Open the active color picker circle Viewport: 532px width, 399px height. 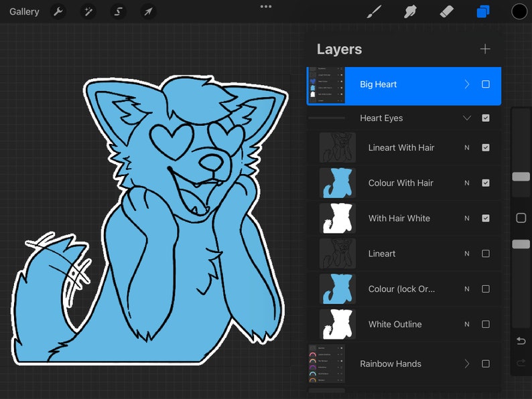click(x=519, y=12)
